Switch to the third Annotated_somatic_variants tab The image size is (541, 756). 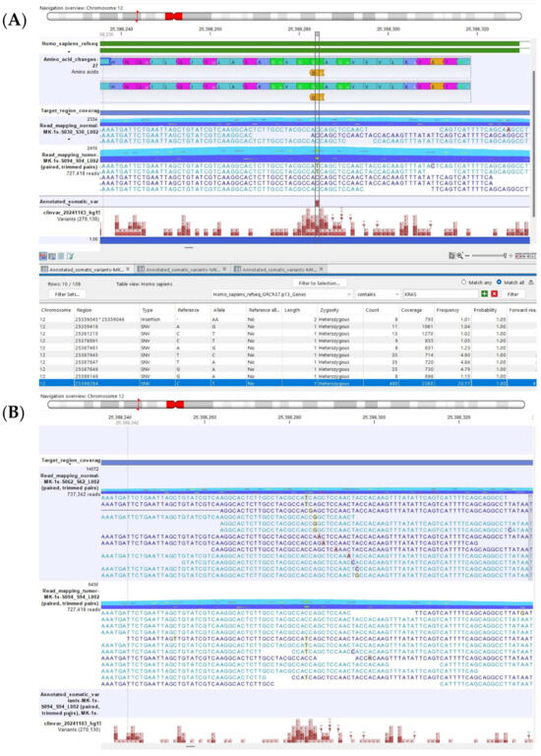[279, 269]
